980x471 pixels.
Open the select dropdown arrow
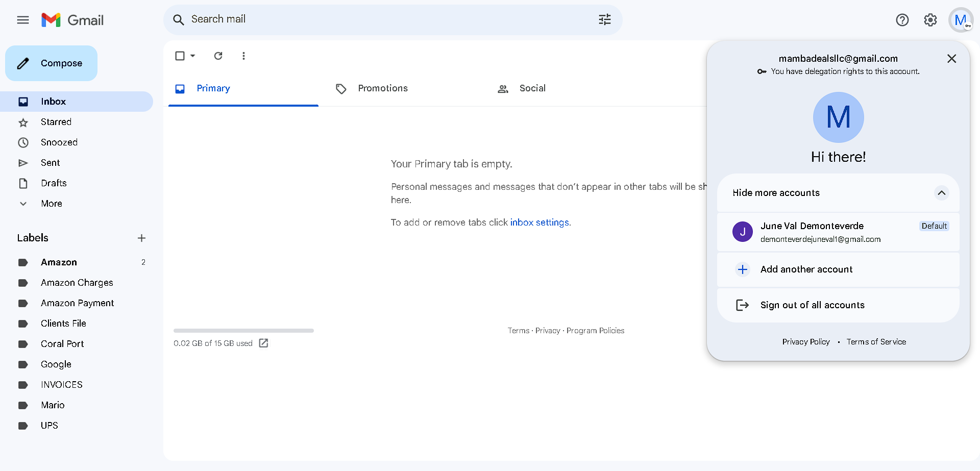click(193, 56)
